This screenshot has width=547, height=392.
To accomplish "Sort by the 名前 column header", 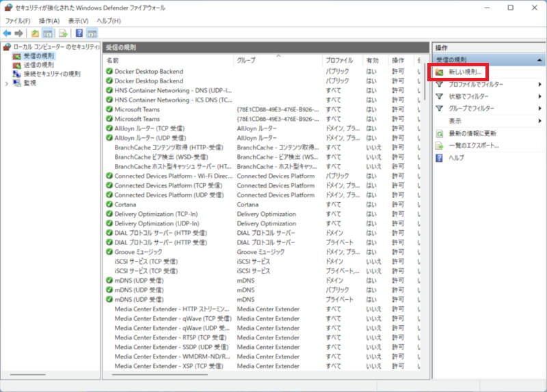I will (169, 60).
